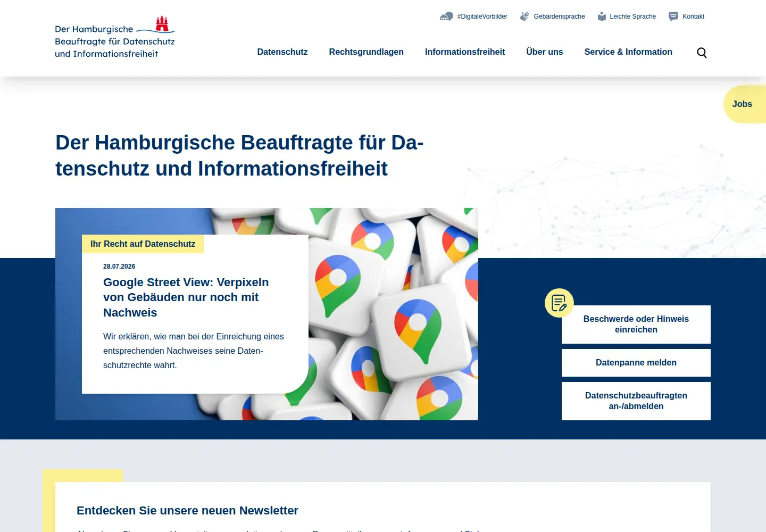
Task: Click the article teaser text starting 'Wir erklären'
Action: click(x=194, y=351)
